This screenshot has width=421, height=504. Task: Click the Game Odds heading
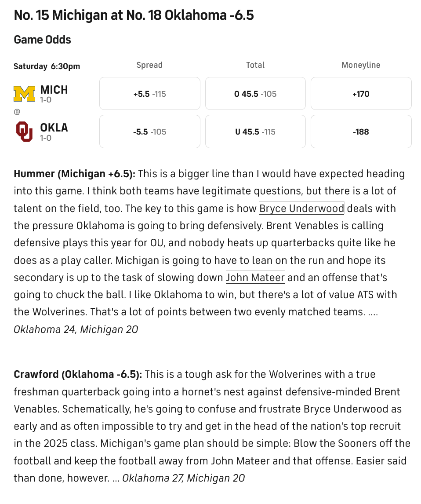(42, 40)
